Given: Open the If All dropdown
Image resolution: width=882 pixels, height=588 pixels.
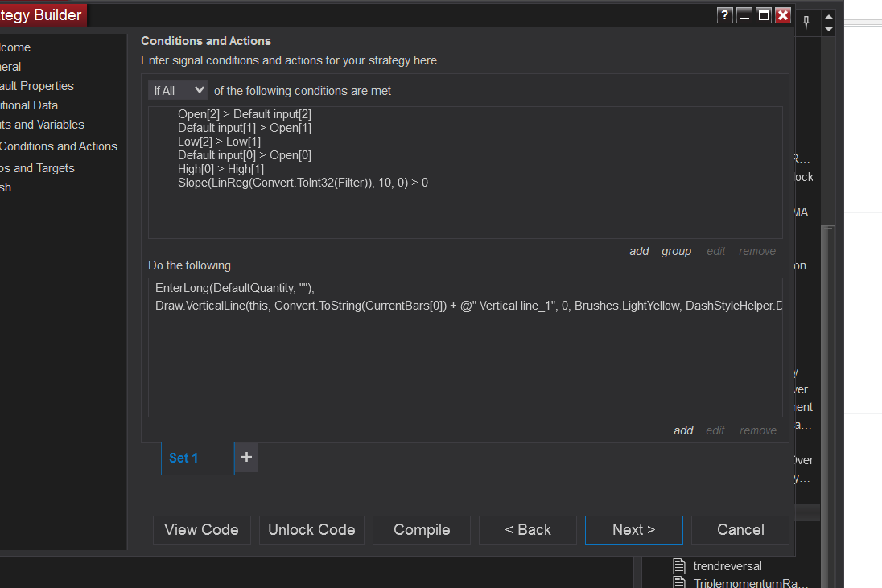Looking at the screenshot, I should (x=178, y=90).
